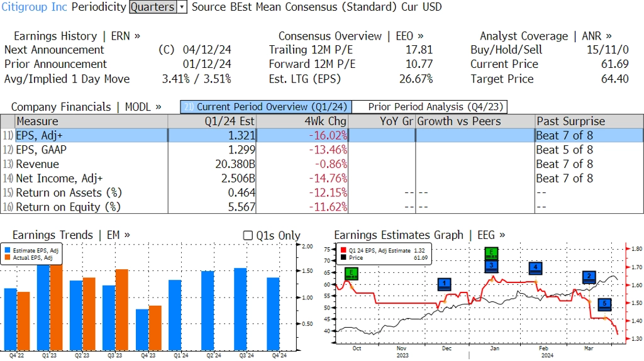Click the blue Estimate EPS legend swatch
The image size is (644, 361).
pyautogui.click(x=8, y=250)
